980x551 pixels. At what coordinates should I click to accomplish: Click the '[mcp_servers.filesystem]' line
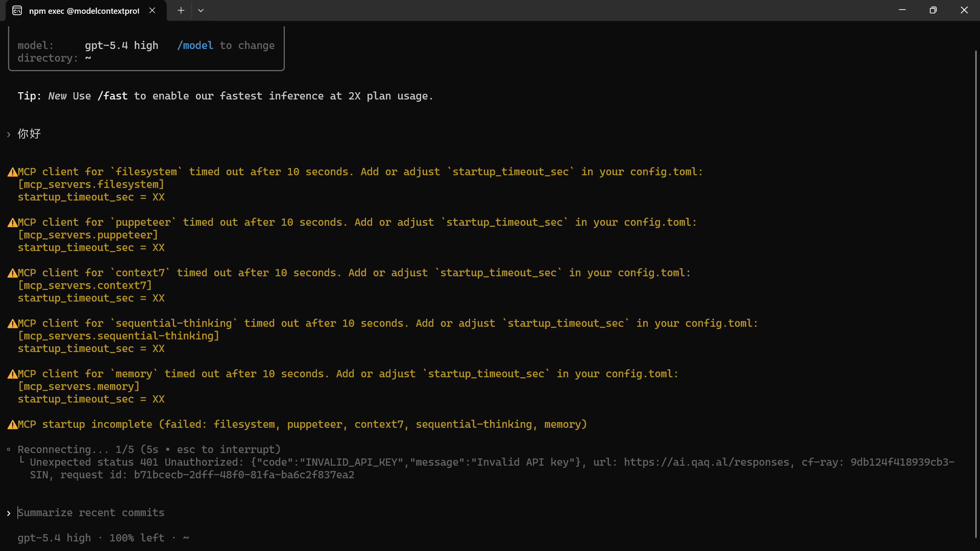(91, 184)
